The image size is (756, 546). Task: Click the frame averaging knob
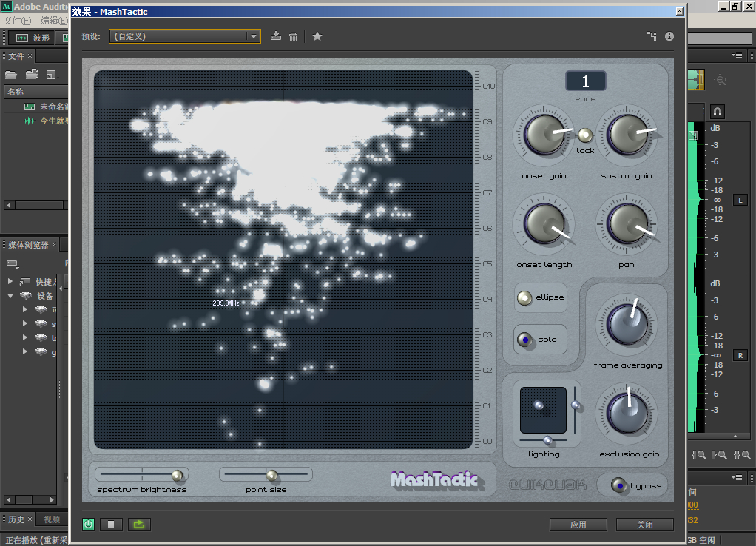pos(627,324)
